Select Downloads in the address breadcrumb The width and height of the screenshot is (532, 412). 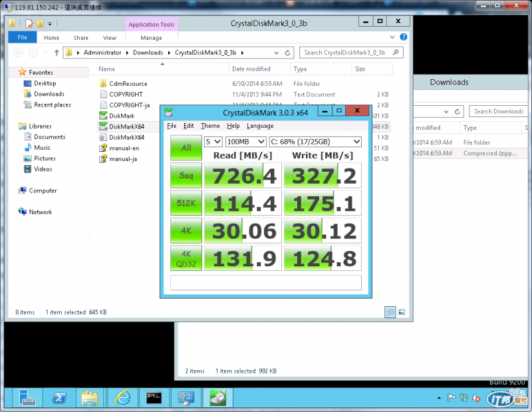coord(148,53)
